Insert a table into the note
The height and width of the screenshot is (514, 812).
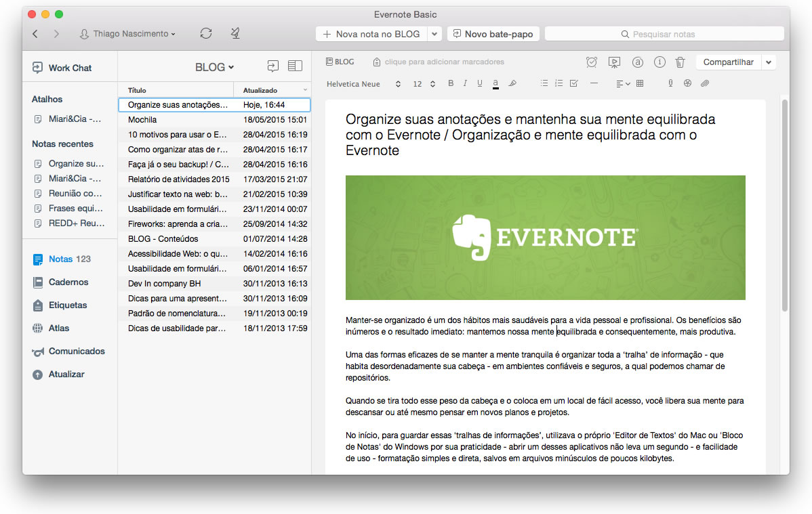pyautogui.click(x=640, y=84)
